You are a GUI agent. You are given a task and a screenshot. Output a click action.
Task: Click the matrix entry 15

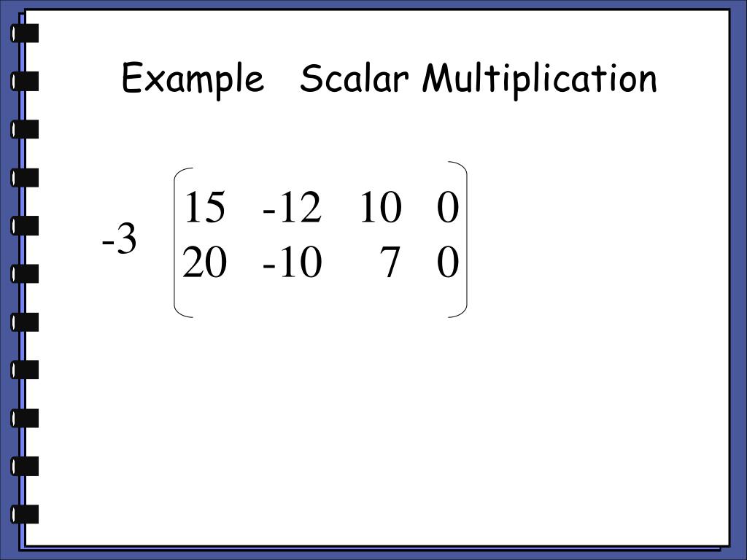coord(204,206)
